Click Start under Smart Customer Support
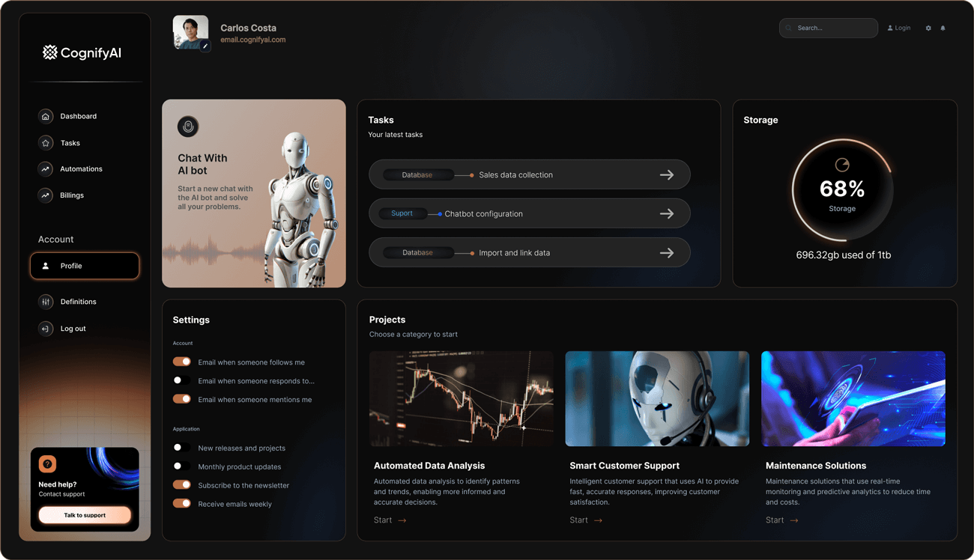974x560 pixels. point(585,520)
